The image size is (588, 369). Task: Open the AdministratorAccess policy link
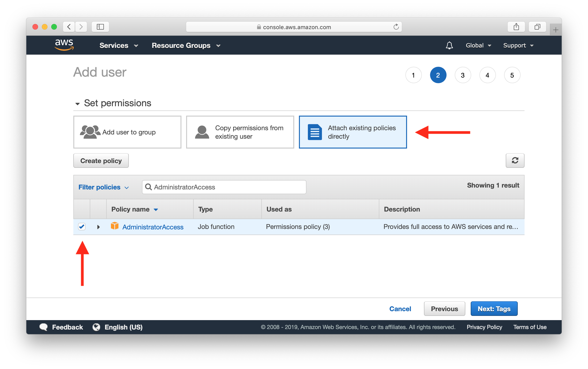tap(153, 227)
